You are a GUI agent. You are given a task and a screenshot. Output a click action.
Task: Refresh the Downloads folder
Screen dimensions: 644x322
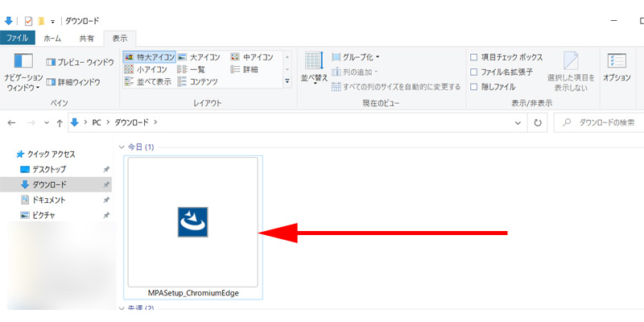click(537, 123)
